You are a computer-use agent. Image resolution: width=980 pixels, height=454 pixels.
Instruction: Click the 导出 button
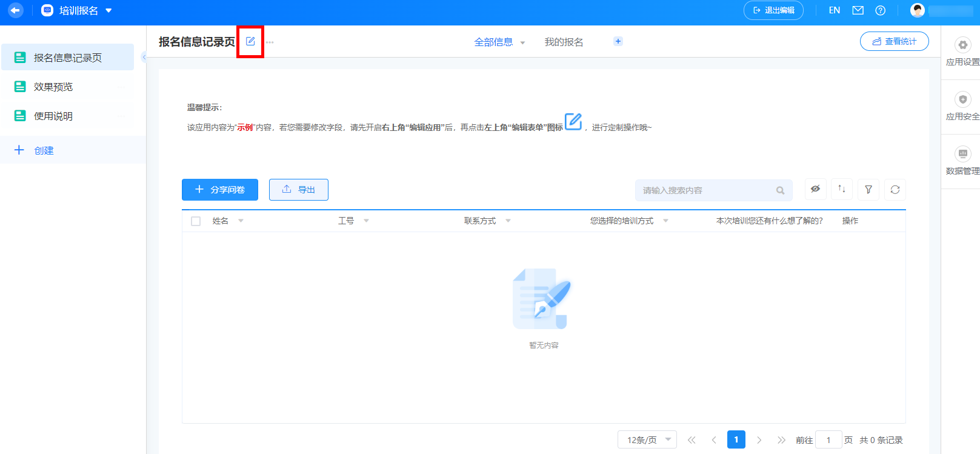[x=299, y=190]
